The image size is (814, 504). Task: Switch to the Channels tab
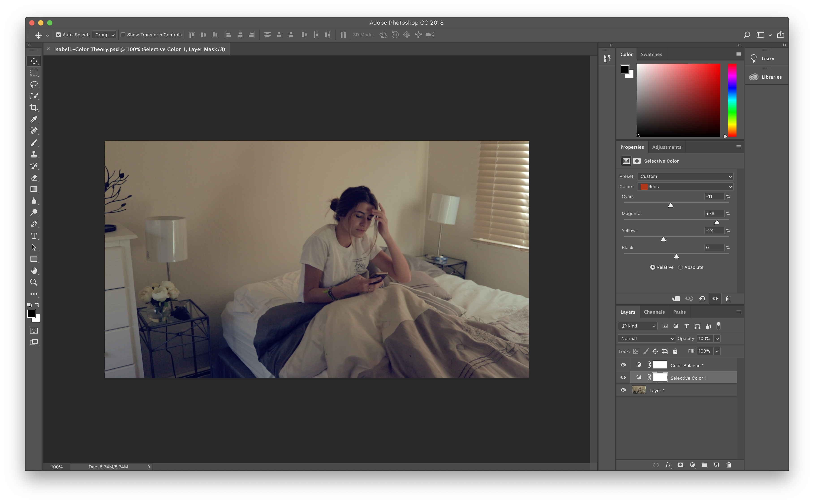(654, 312)
